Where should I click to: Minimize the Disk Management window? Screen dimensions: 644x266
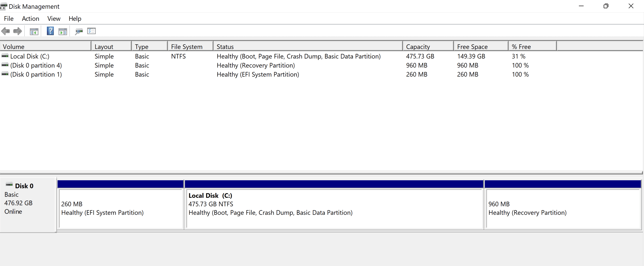(581, 6)
